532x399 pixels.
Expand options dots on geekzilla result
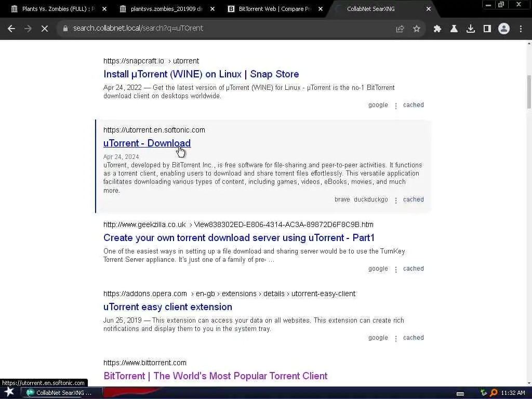point(395,270)
